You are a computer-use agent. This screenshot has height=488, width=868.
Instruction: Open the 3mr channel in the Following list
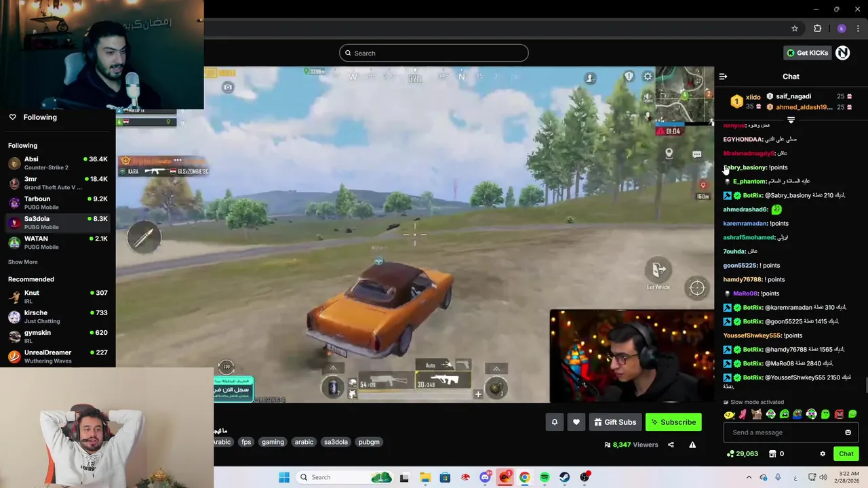pyautogui.click(x=58, y=183)
